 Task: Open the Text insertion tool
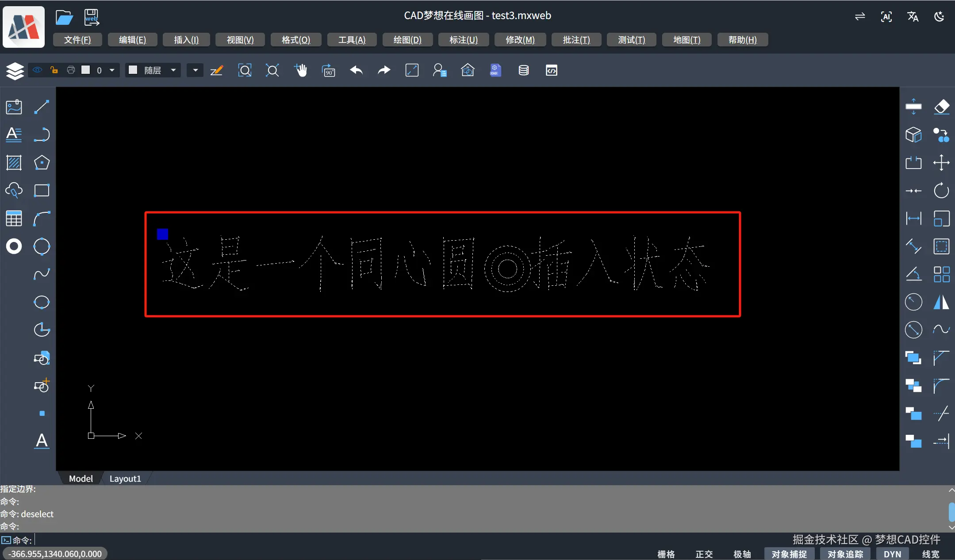pyautogui.click(x=14, y=135)
